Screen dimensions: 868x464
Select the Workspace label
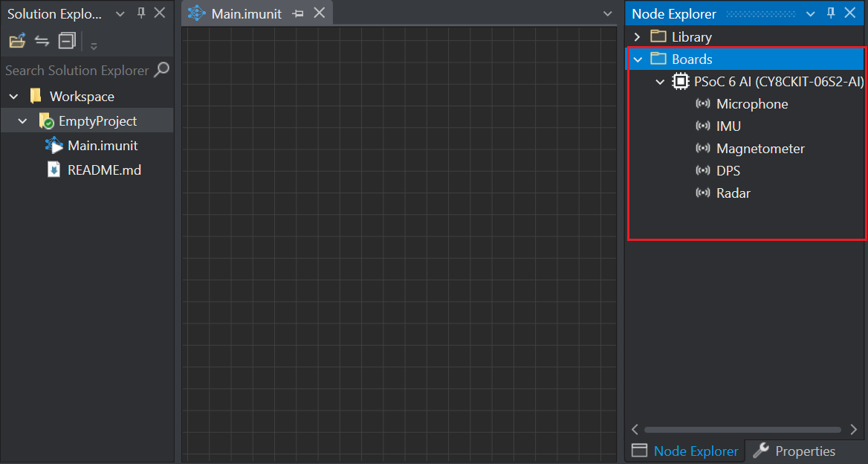point(82,97)
